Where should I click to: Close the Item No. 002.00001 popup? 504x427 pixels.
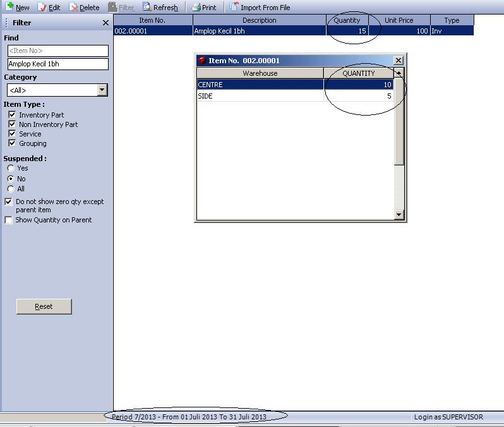pyautogui.click(x=398, y=61)
